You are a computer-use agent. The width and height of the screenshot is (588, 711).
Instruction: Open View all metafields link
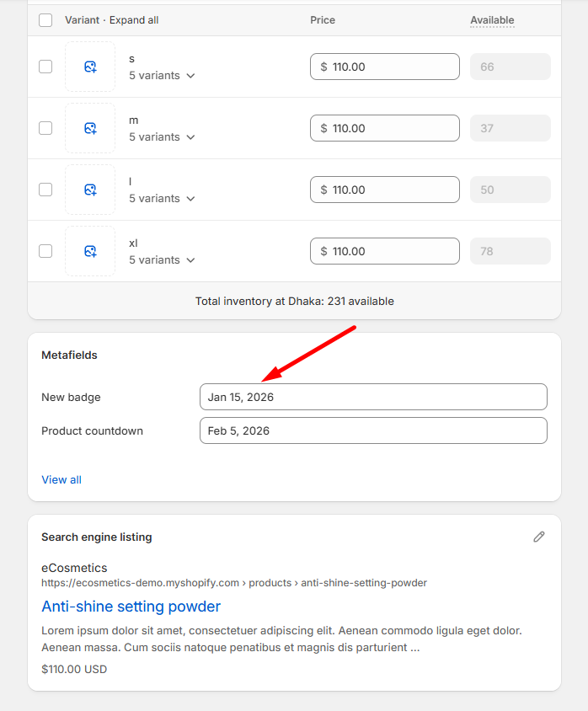pyautogui.click(x=61, y=479)
